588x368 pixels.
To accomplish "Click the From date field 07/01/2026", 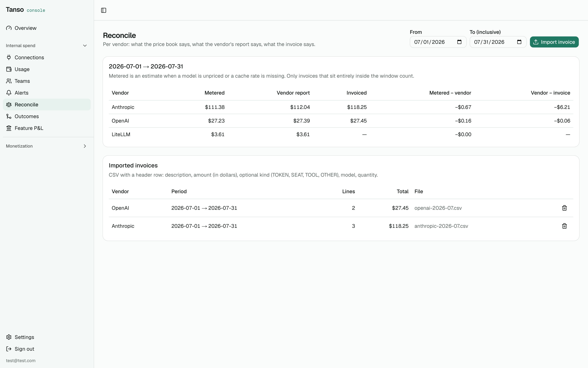I will [438, 42].
